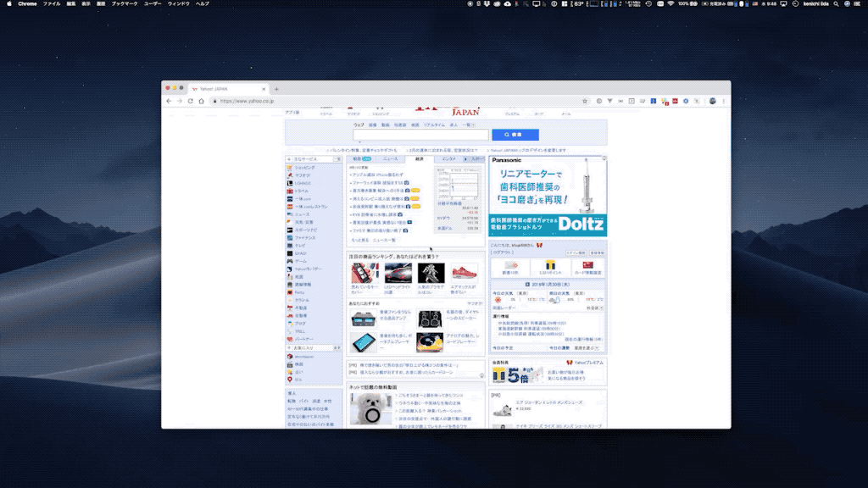
Task: Open the ウィンドウ menu in the menu bar
Action: pos(178,4)
